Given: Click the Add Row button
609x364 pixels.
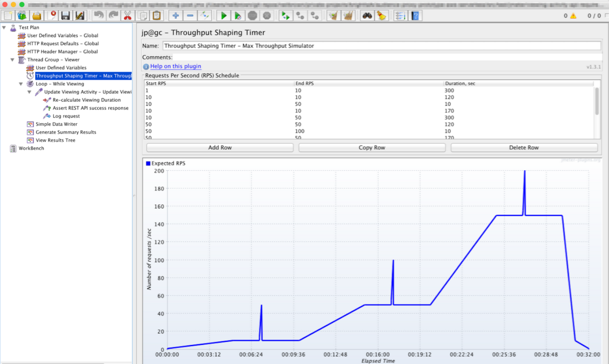Looking at the screenshot, I should 220,148.
